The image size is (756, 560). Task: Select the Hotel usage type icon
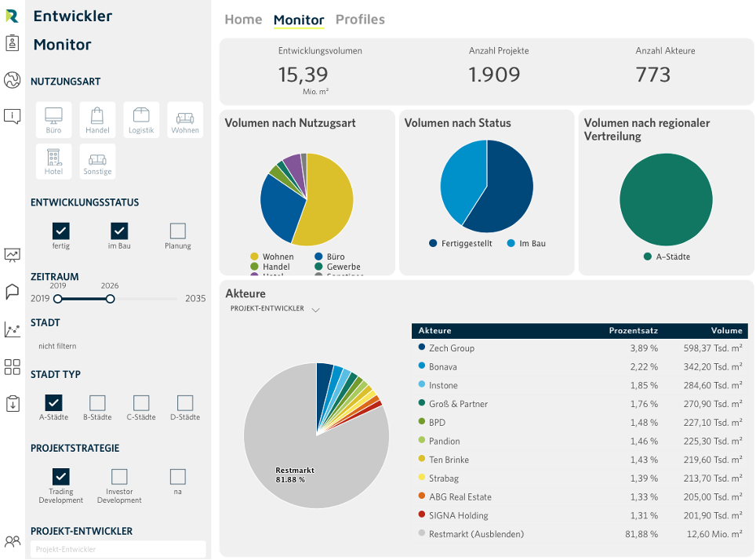coord(53,161)
